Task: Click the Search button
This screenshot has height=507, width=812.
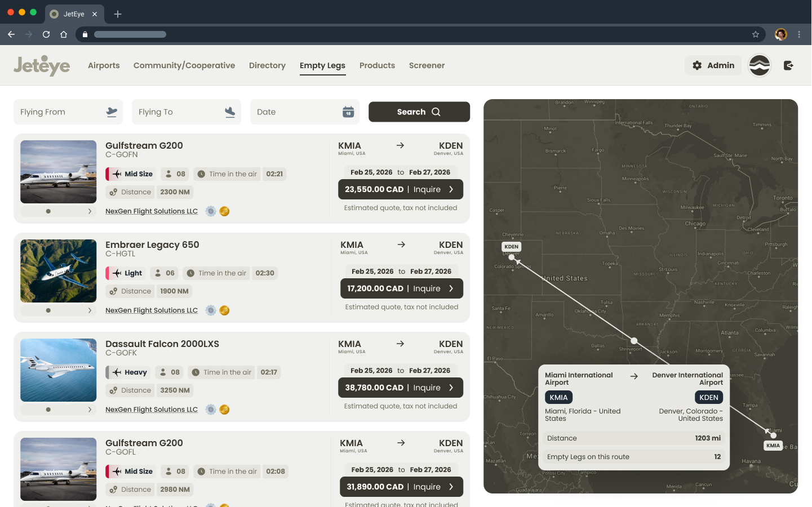Action: [x=419, y=112]
